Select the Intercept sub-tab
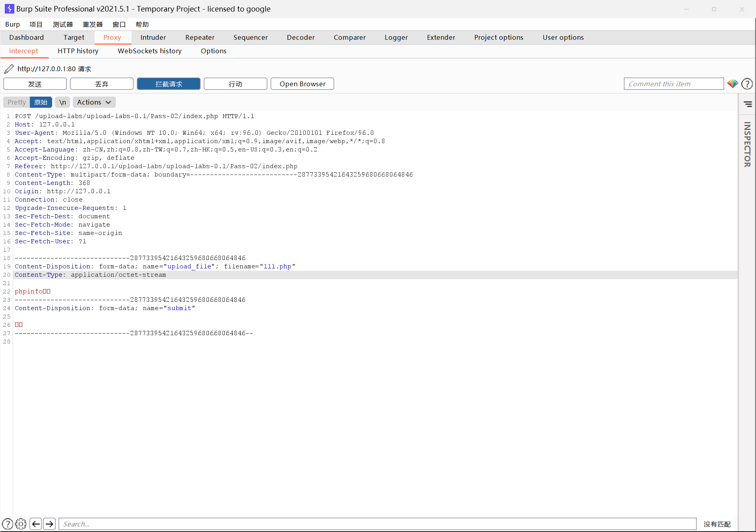 tap(24, 51)
